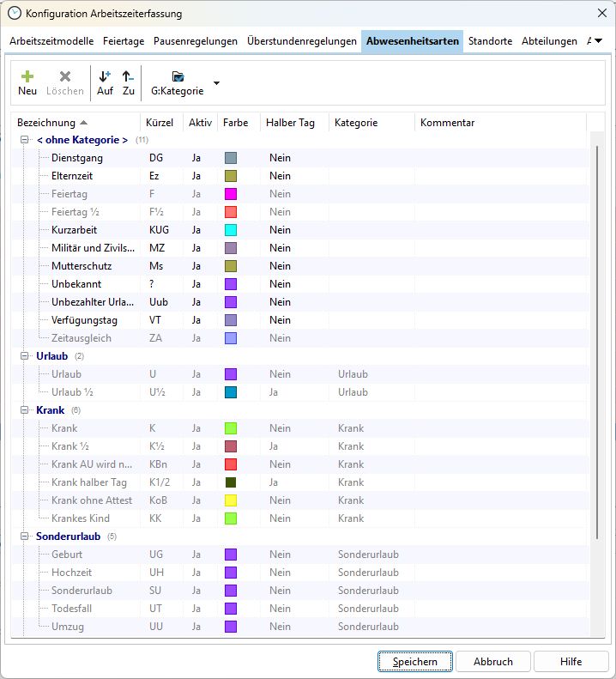Switch to the Feiertage tab
The width and height of the screenshot is (616, 679).
click(x=124, y=41)
